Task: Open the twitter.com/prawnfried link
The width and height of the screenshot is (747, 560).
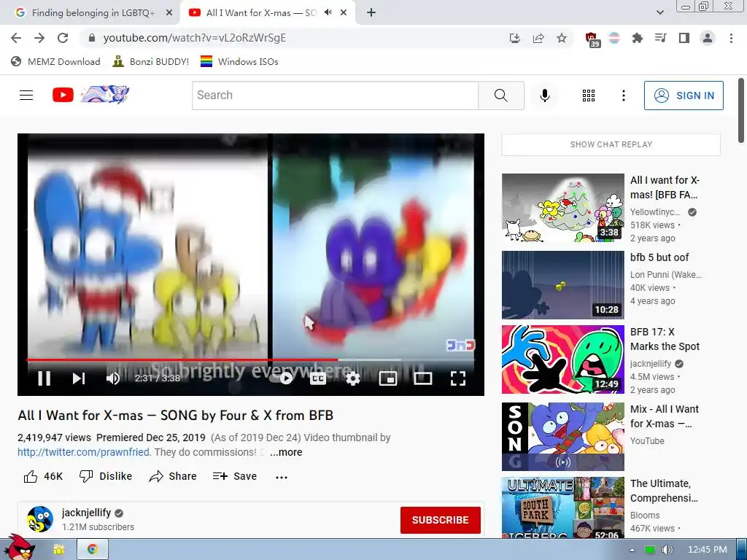Action: pyautogui.click(x=83, y=452)
